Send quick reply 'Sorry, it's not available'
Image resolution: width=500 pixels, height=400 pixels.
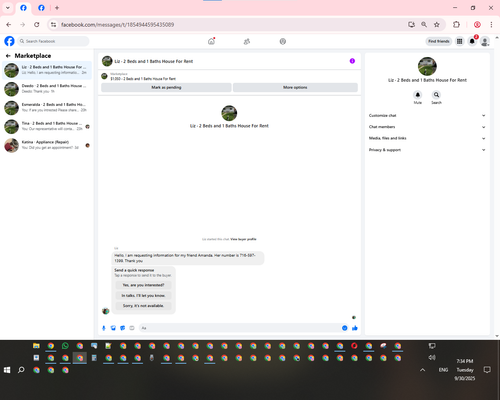(143, 306)
